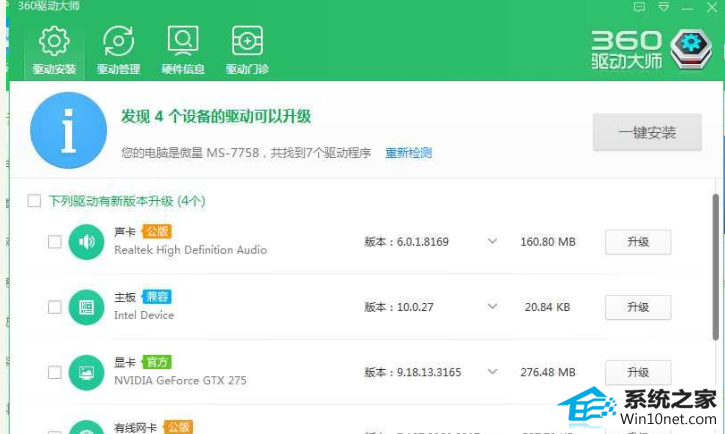725x434 pixels.
Task: Click the 显卡 display icon
Action: [86, 373]
